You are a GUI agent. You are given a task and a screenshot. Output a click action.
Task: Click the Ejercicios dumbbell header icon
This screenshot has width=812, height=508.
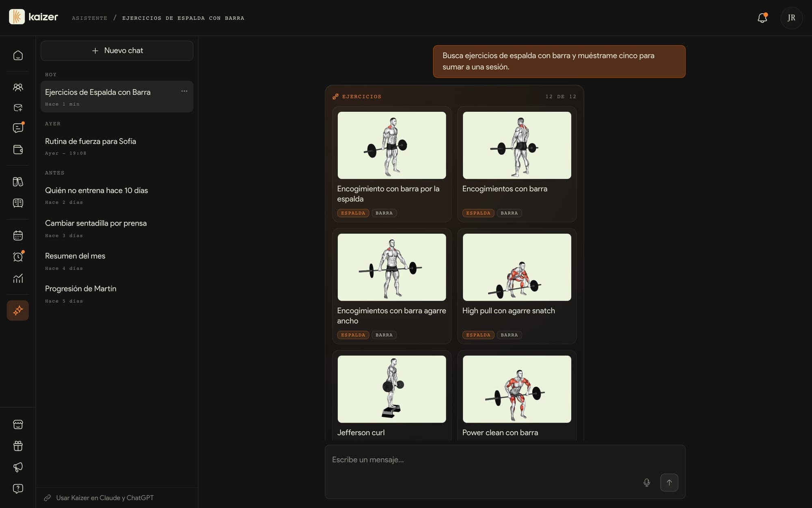pos(335,97)
